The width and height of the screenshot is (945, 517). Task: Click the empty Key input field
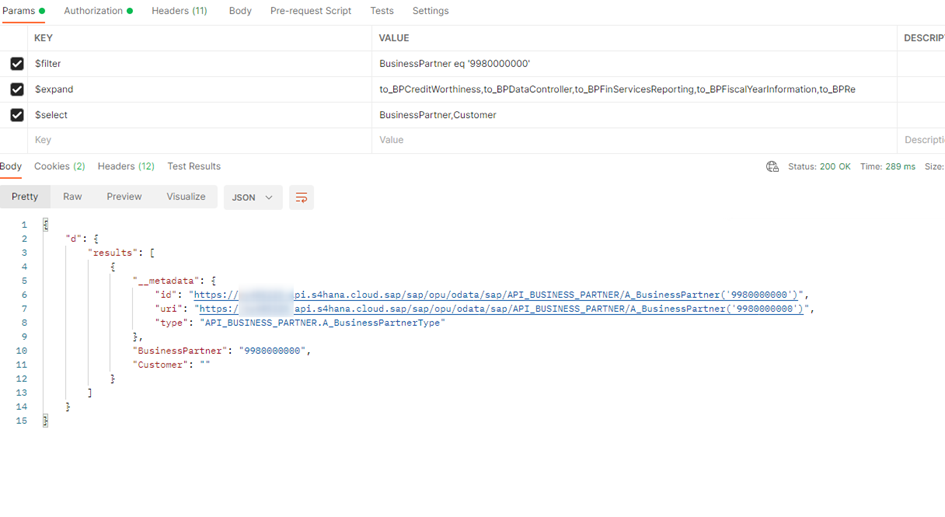(200, 141)
